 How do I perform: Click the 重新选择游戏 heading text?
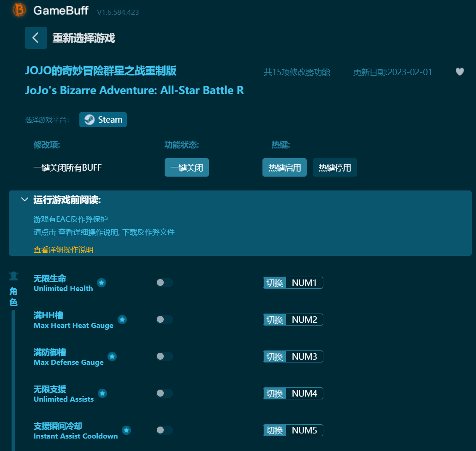(83, 38)
